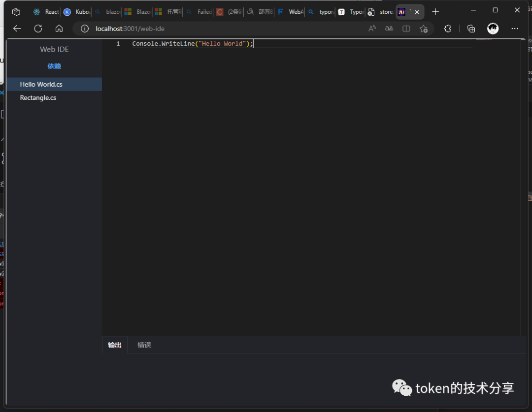Open the Collections icon in toolbar
The height and width of the screenshot is (412, 532).
(x=471, y=29)
